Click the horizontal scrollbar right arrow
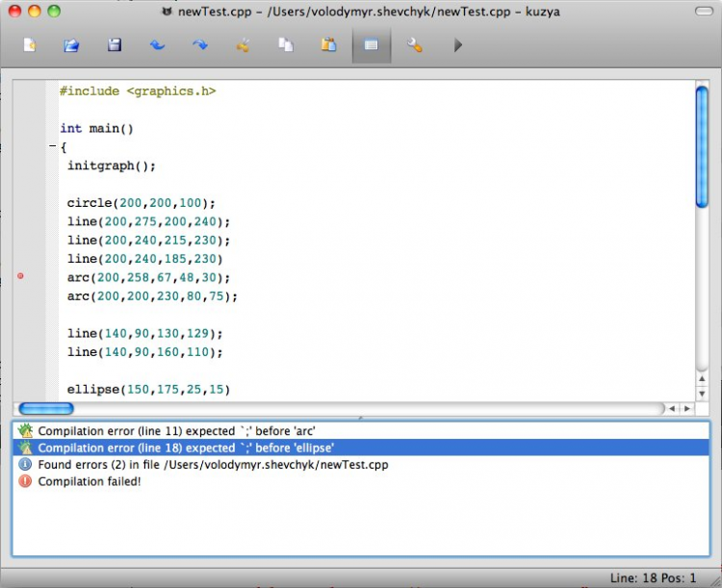722x588 pixels. tap(687, 409)
